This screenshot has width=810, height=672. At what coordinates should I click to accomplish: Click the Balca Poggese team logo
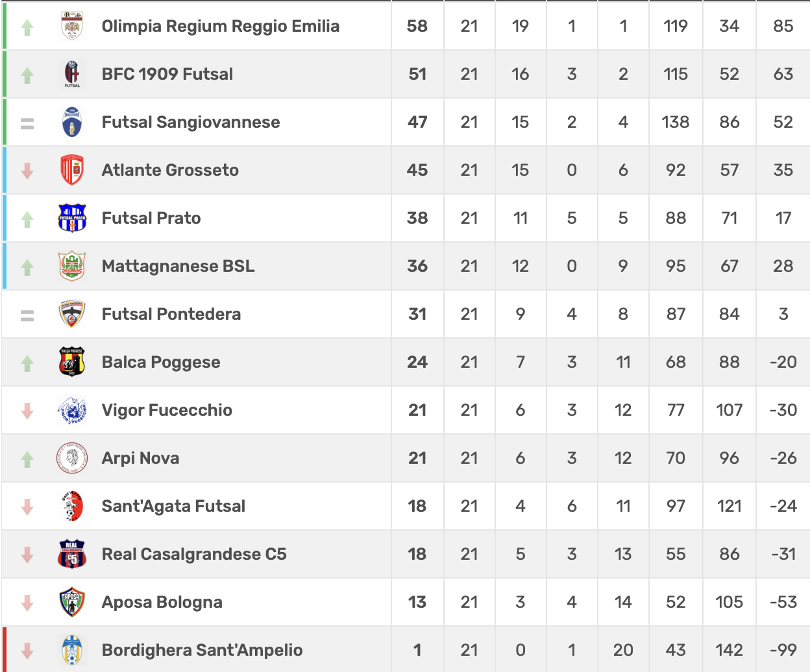72,362
